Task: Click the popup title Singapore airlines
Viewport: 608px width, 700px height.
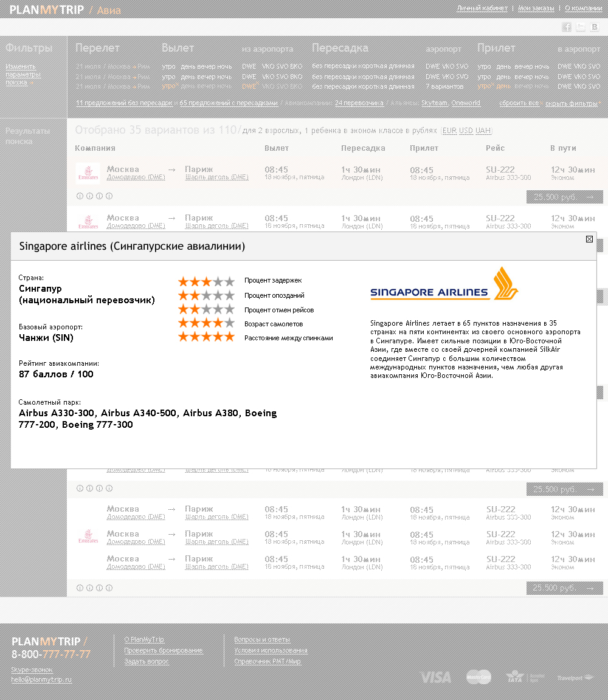Action: click(132, 247)
